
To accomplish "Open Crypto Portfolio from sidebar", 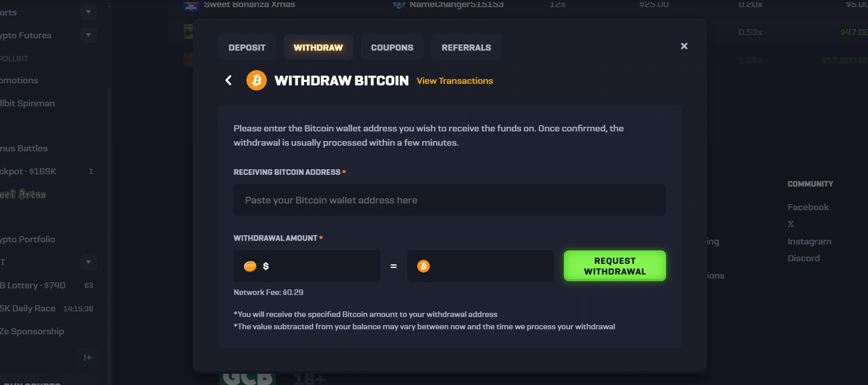I will pyautogui.click(x=27, y=239).
